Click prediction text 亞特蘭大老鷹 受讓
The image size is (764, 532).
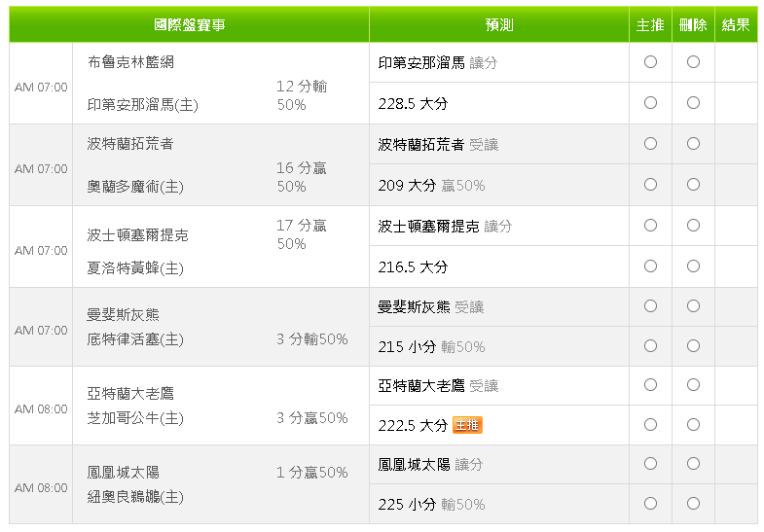pyautogui.click(x=439, y=386)
